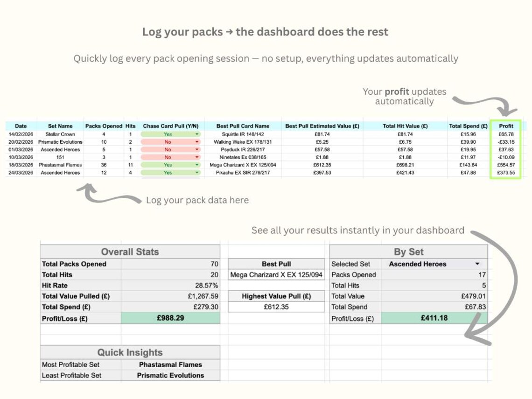The image size is (532, 399).
Task: Select Least Profitable Set value Prismatic Evolutions
Action: click(170, 376)
